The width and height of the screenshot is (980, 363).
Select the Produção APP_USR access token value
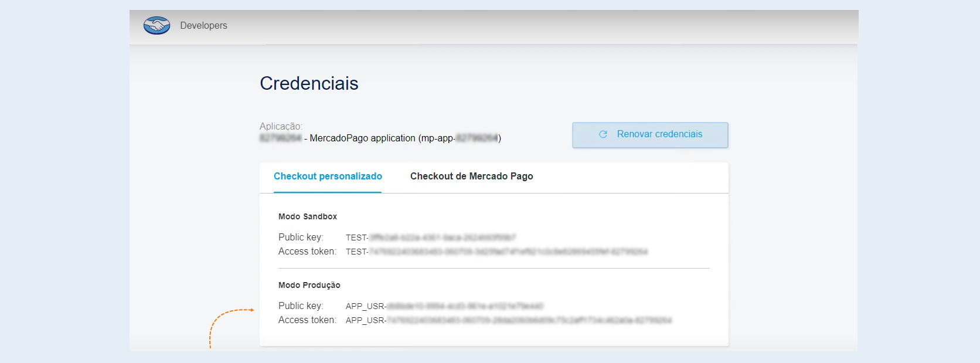coord(509,320)
